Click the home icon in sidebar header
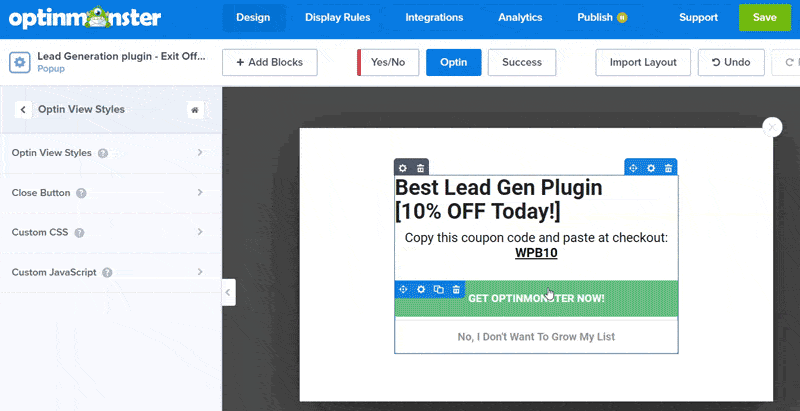800x411 pixels. point(195,110)
